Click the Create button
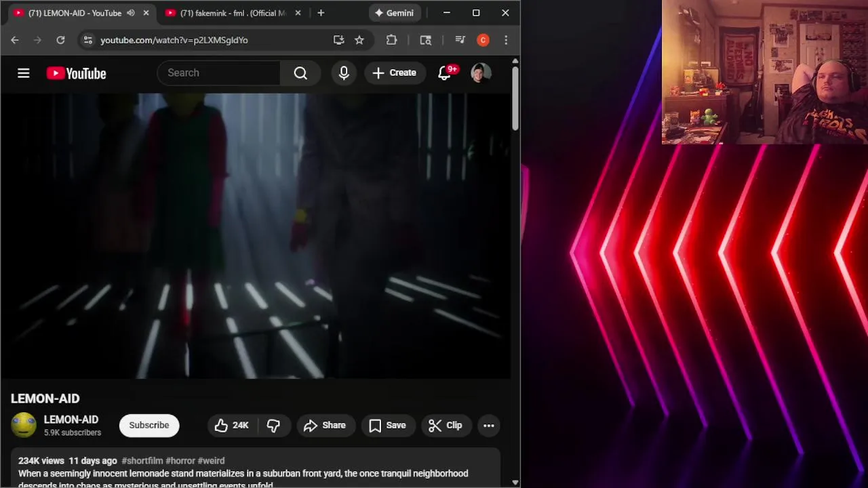 [x=395, y=73]
